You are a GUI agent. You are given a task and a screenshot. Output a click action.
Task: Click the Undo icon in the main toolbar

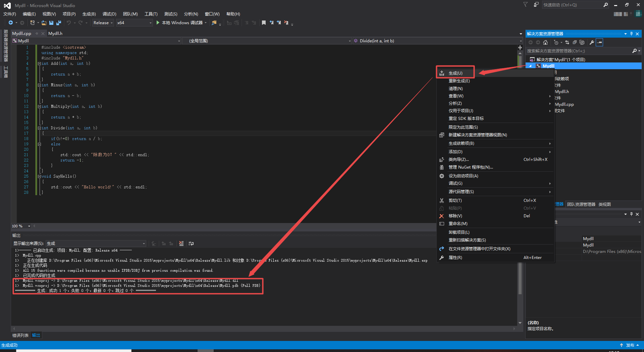[69, 23]
